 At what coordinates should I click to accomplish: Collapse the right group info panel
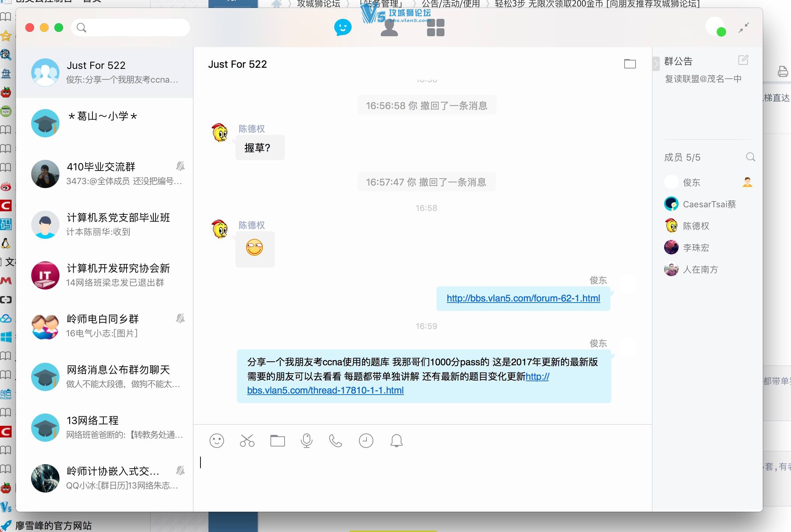[x=656, y=64]
